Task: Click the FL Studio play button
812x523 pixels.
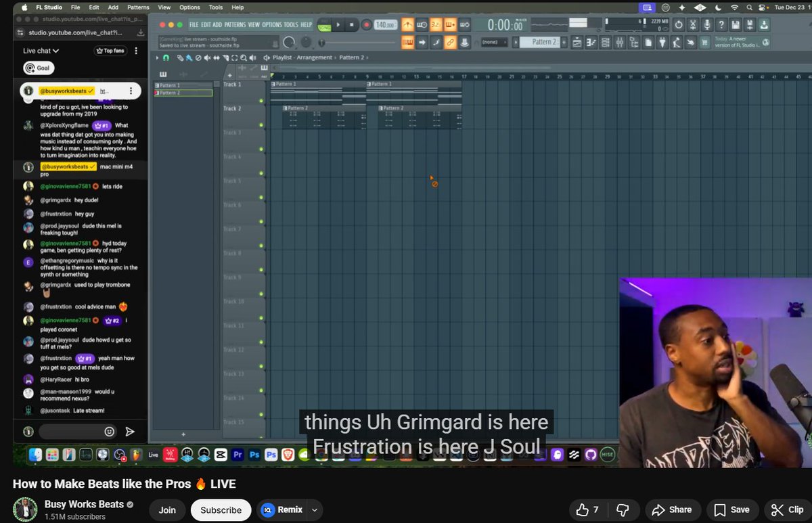Action: pos(338,25)
